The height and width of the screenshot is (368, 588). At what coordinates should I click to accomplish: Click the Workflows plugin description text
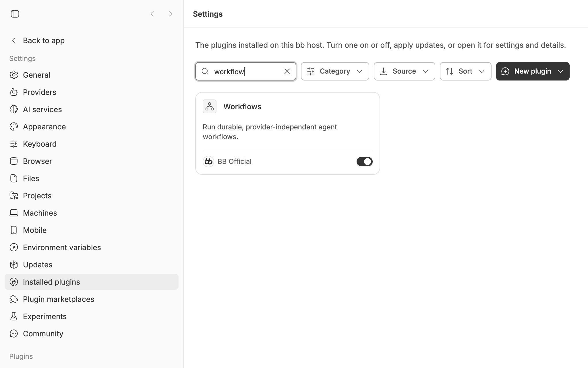tap(270, 132)
